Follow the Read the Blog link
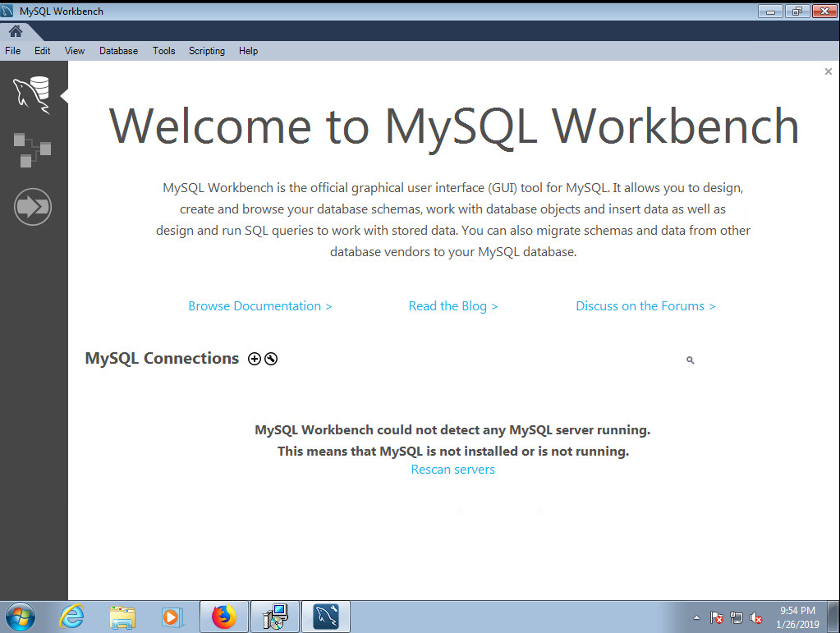Viewport: 840px width, 633px height. coord(453,305)
